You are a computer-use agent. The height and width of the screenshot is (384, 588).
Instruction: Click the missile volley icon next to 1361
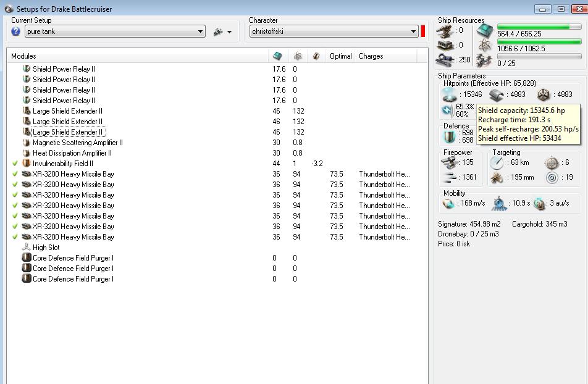coord(449,177)
